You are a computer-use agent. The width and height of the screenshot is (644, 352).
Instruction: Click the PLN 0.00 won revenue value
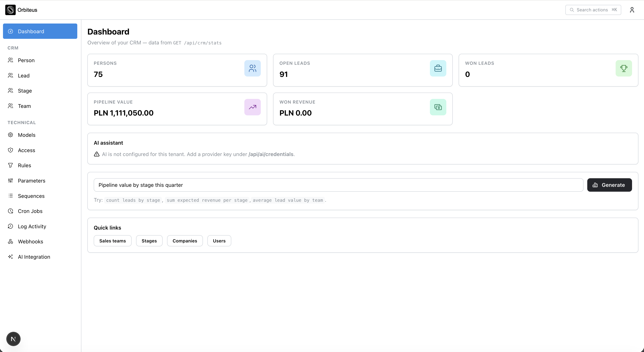point(295,113)
